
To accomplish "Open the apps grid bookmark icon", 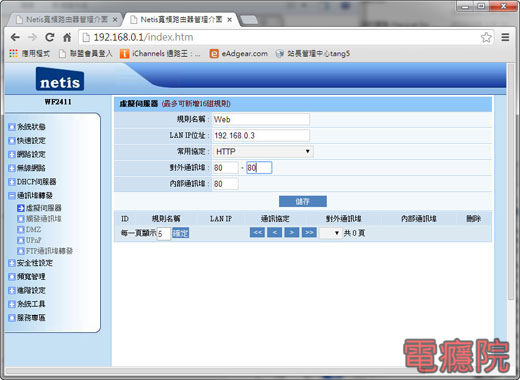I will pyautogui.click(x=13, y=53).
